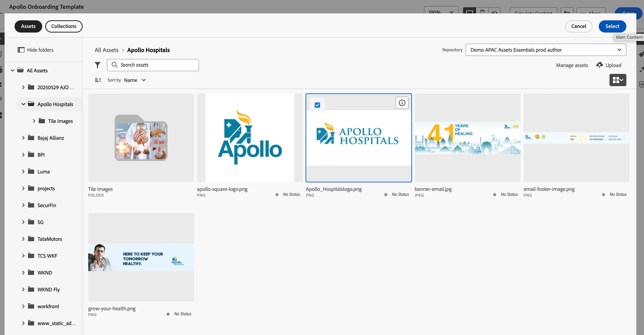Click the Tile Images folder icon in tree
Viewport: 644px width, 335px height.
[x=42, y=121]
